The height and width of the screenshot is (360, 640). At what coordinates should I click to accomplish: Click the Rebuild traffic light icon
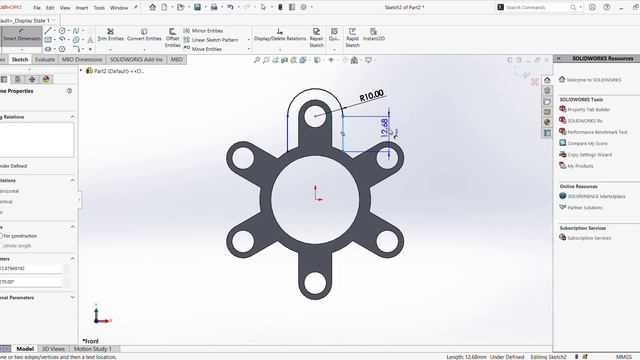coord(280,7)
